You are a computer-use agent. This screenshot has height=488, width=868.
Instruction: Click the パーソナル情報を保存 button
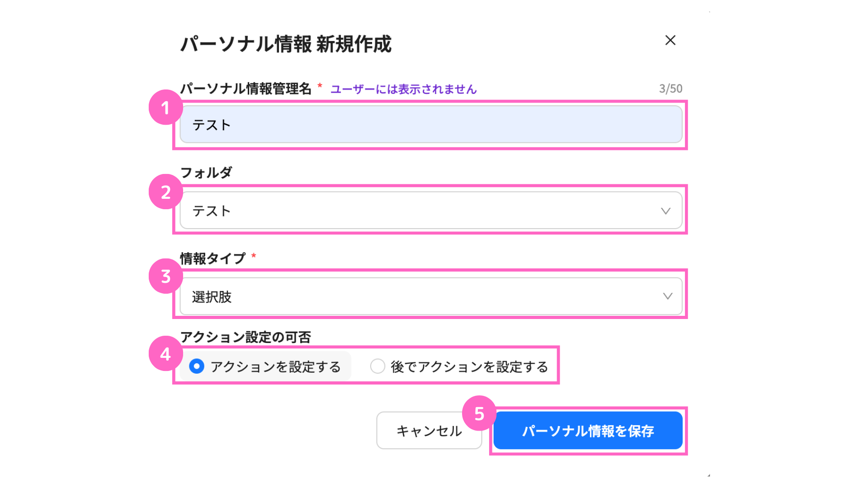coord(588,431)
